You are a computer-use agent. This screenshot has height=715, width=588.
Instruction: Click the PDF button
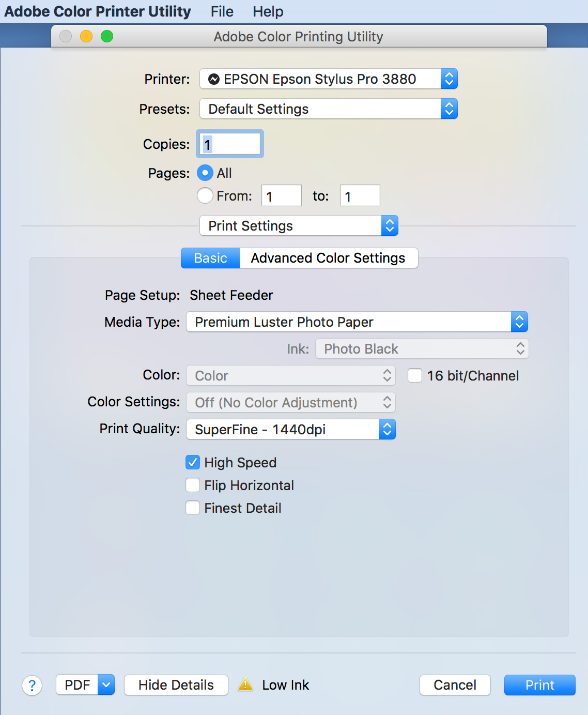click(x=77, y=685)
